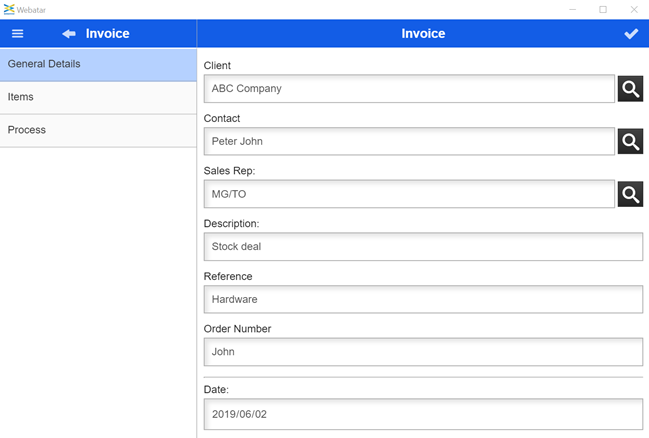Open the Contact lookup magnifier icon
The width and height of the screenshot is (649, 438).
[x=630, y=141]
